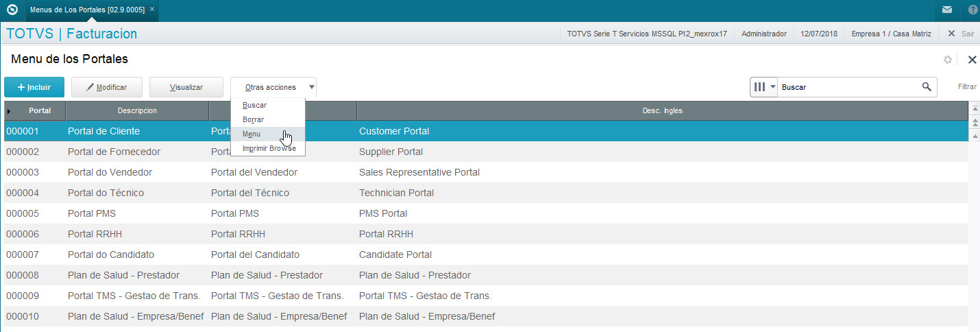The image size is (980, 332).
Task: Click the grid page-up double arrow
Action: (x=974, y=123)
